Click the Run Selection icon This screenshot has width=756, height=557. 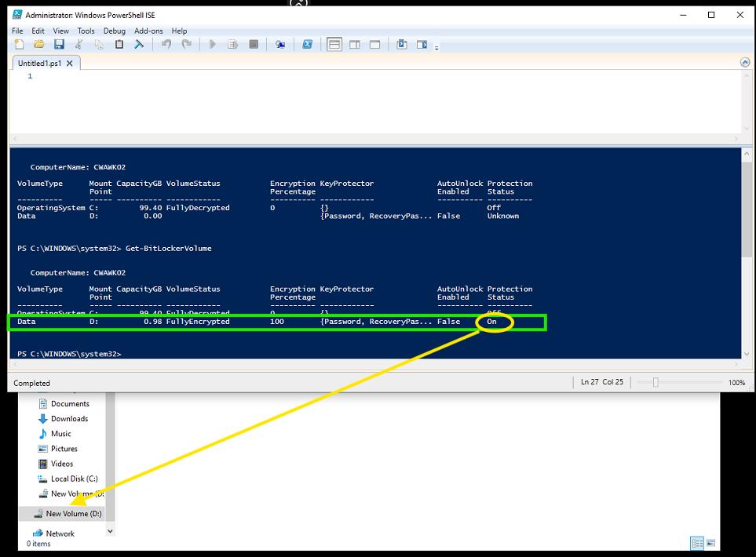tap(233, 45)
